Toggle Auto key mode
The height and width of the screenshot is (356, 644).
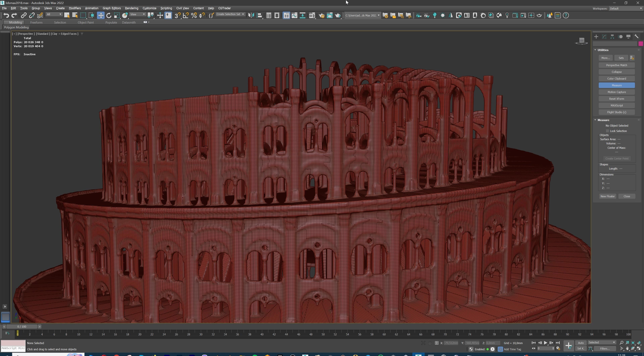[x=581, y=343]
